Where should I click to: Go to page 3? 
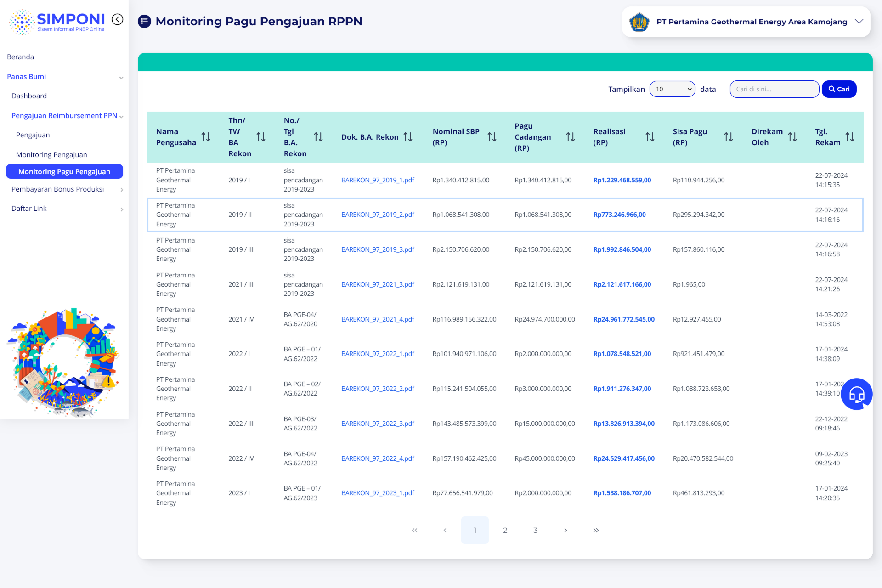(x=535, y=530)
